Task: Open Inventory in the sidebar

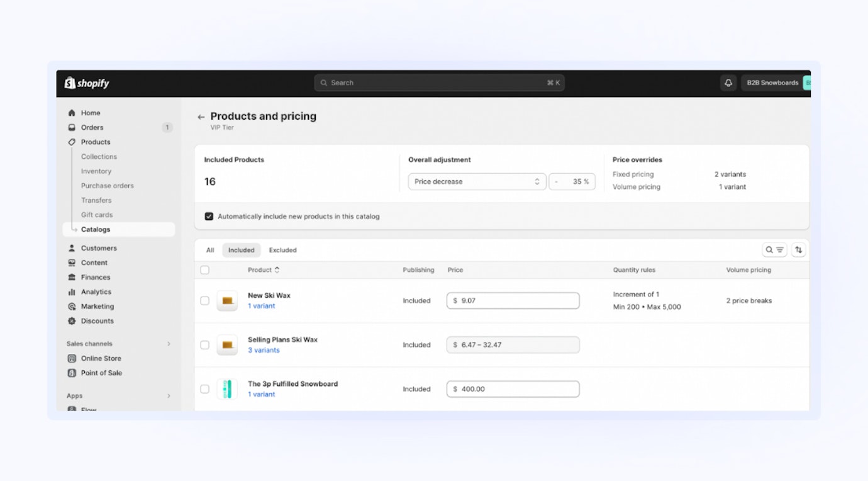Action: pos(96,171)
